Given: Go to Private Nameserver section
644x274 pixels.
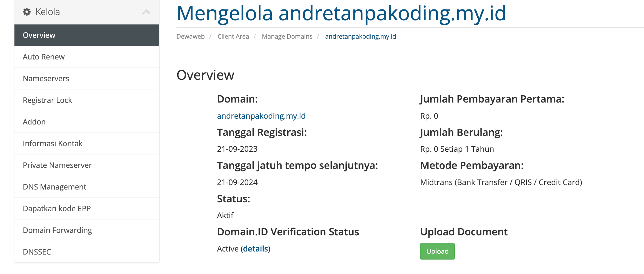Looking at the screenshot, I should click(57, 165).
